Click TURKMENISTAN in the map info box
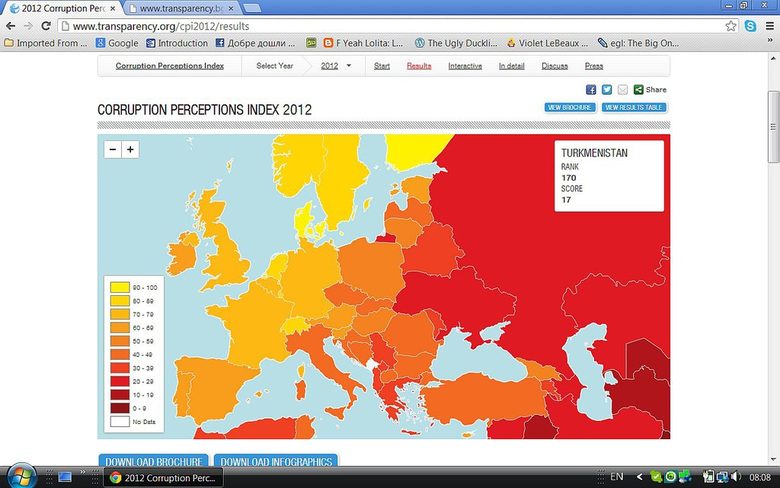The width and height of the screenshot is (780, 488). 594,153
